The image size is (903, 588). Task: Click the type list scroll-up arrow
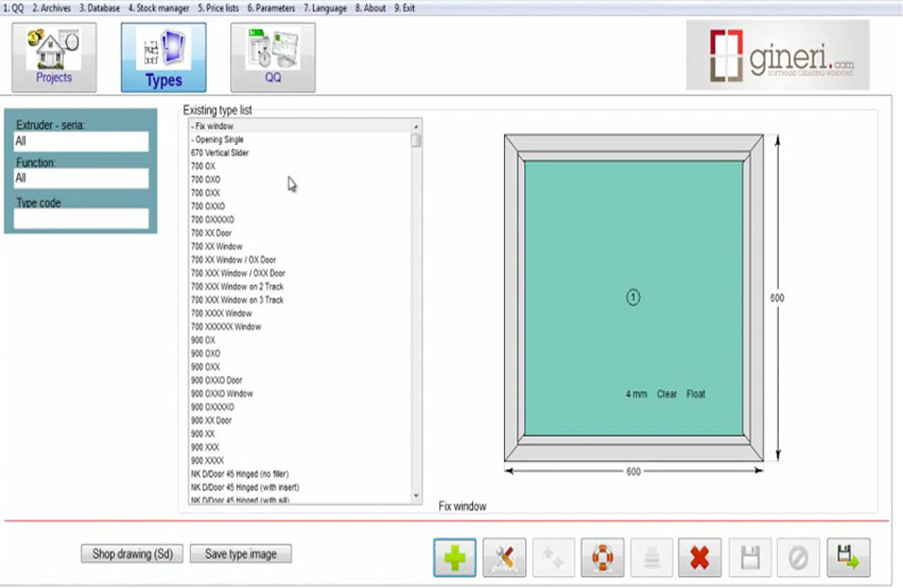416,126
